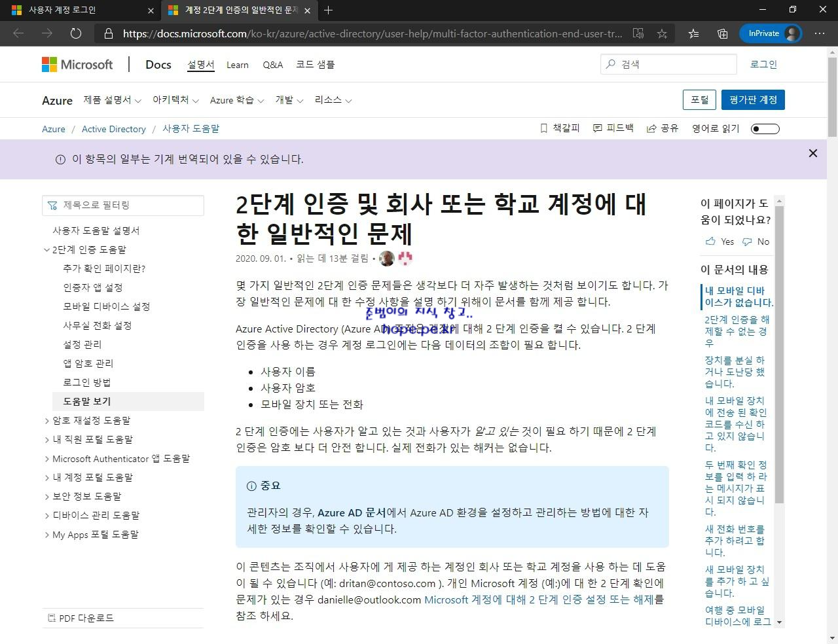Expand the 암호 재설정 도움말 tree node

(x=46, y=421)
